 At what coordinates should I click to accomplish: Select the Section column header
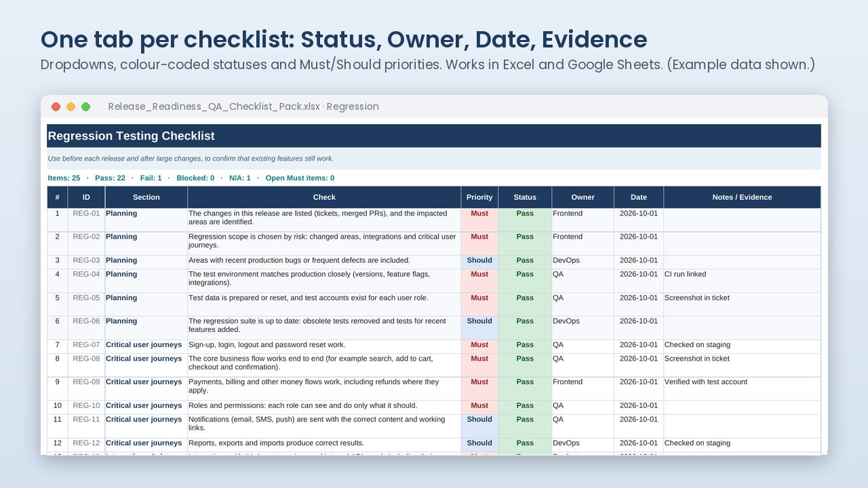tap(146, 197)
